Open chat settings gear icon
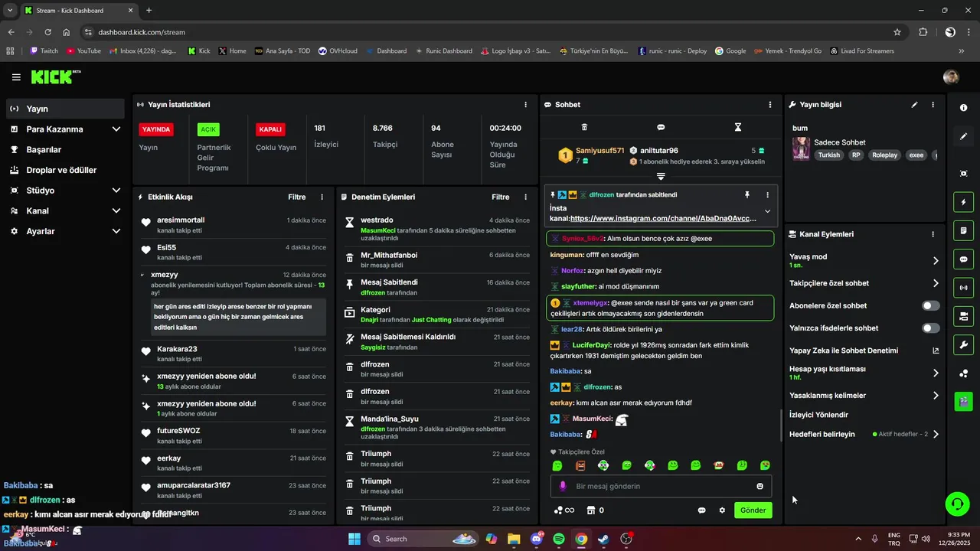The height and width of the screenshot is (551, 980). tap(721, 510)
